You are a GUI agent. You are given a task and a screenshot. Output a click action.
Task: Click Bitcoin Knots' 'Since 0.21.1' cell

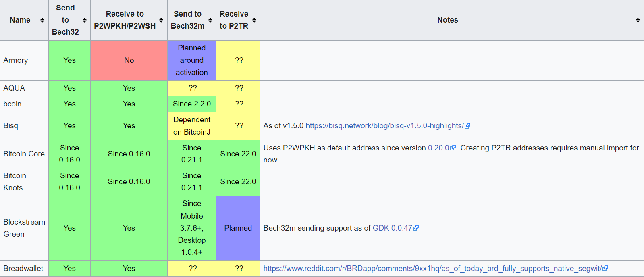pyautogui.click(x=192, y=182)
